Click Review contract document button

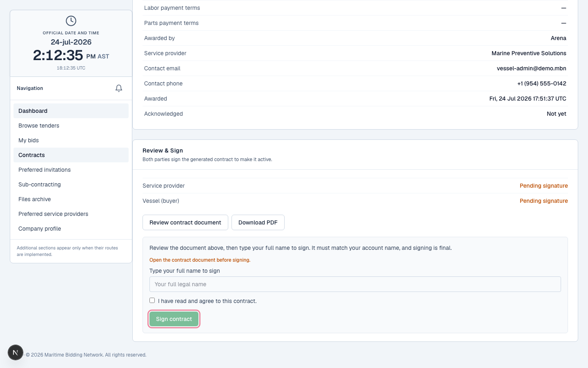click(185, 222)
